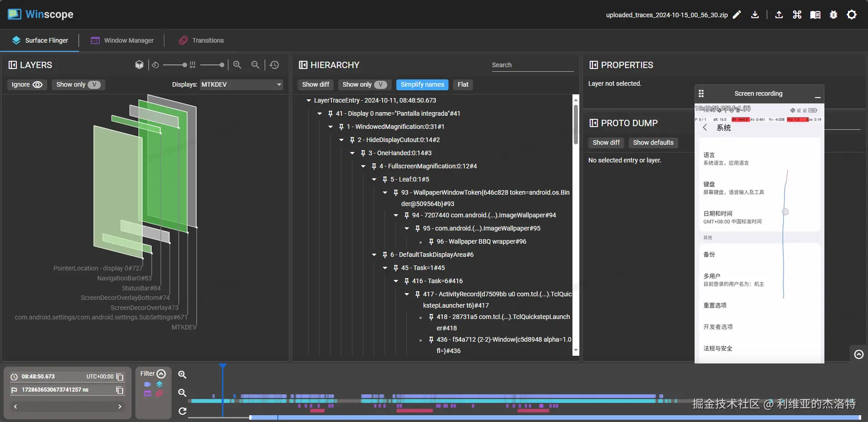This screenshot has width=868, height=422.
Task: Toggle Show diff in Hierarchy panel
Action: 316,84
